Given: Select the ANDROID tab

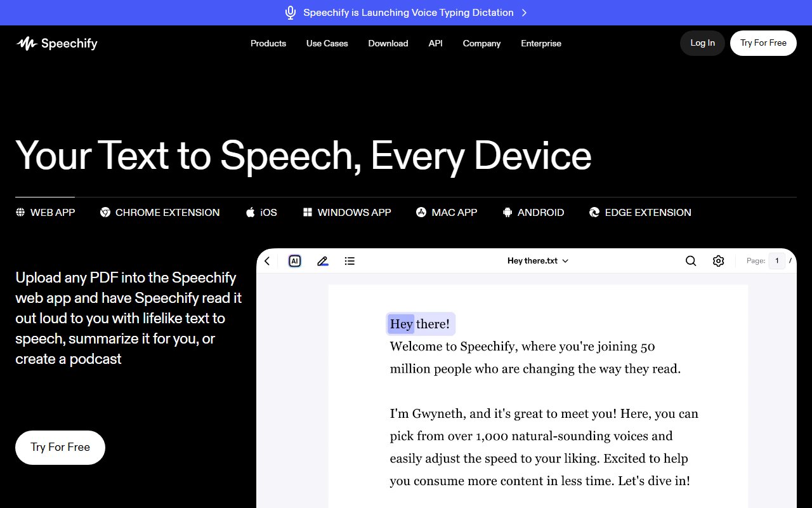Looking at the screenshot, I should click(x=534, y=212).
